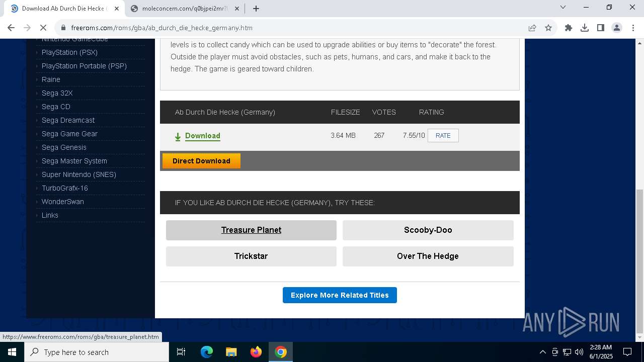Click the page vertical scrollbar thumb
644x362 pixels.
pyautogui.click(x=639, y=261)
